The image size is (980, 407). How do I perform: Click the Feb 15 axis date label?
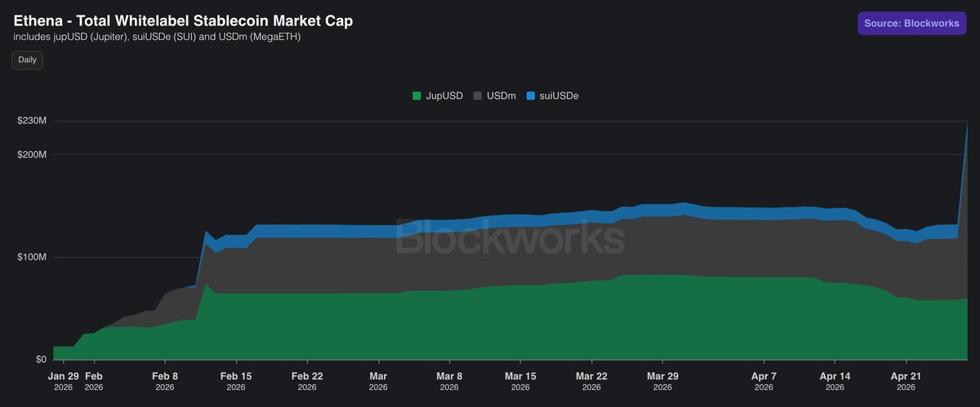(x=236, y=381)
